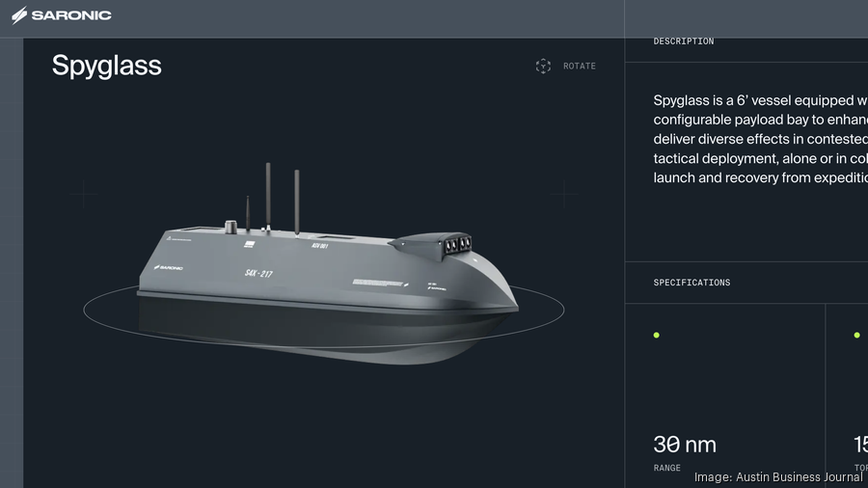Click green dot above the 30 nm value
The image size is (868, 488).
coord(657,335)
